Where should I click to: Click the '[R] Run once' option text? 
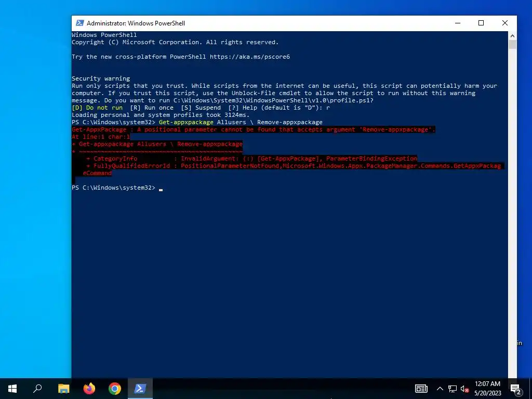point(152,108)
